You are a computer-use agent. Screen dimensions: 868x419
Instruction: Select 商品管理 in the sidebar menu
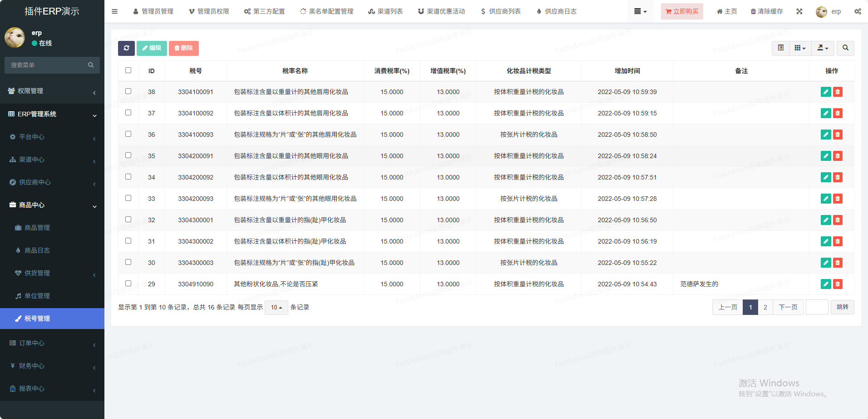[37, 228]
